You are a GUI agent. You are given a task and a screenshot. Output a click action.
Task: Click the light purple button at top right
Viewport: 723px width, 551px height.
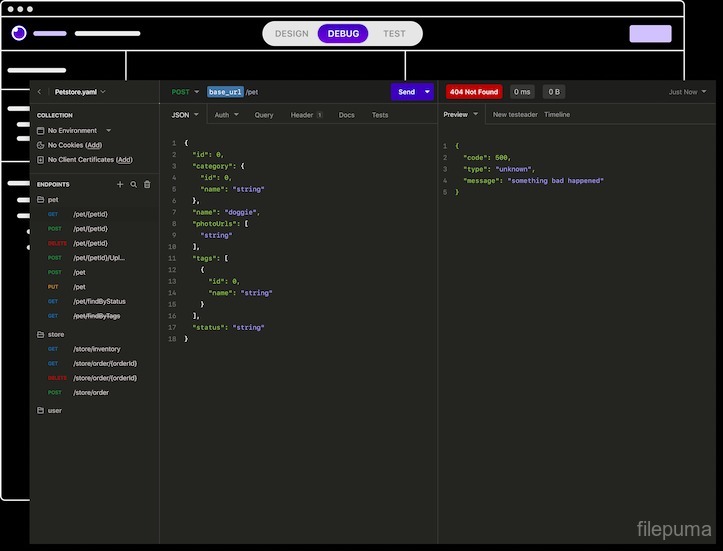650,34
